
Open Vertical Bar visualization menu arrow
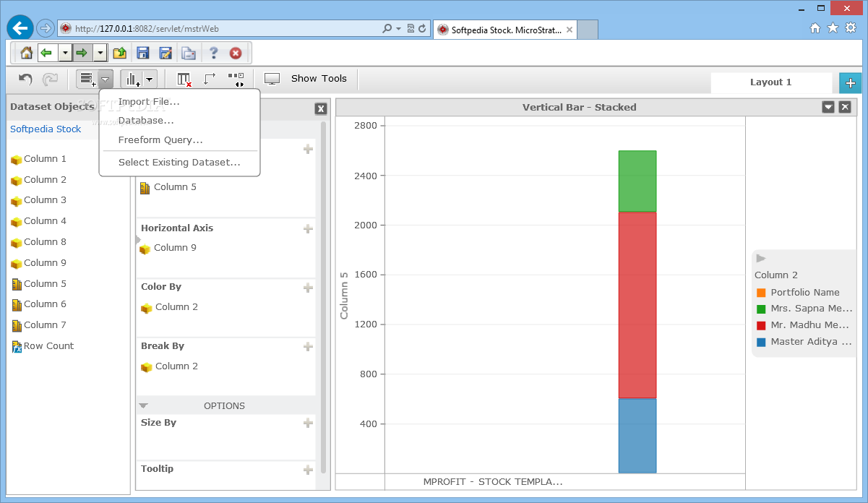pos(828,107)
